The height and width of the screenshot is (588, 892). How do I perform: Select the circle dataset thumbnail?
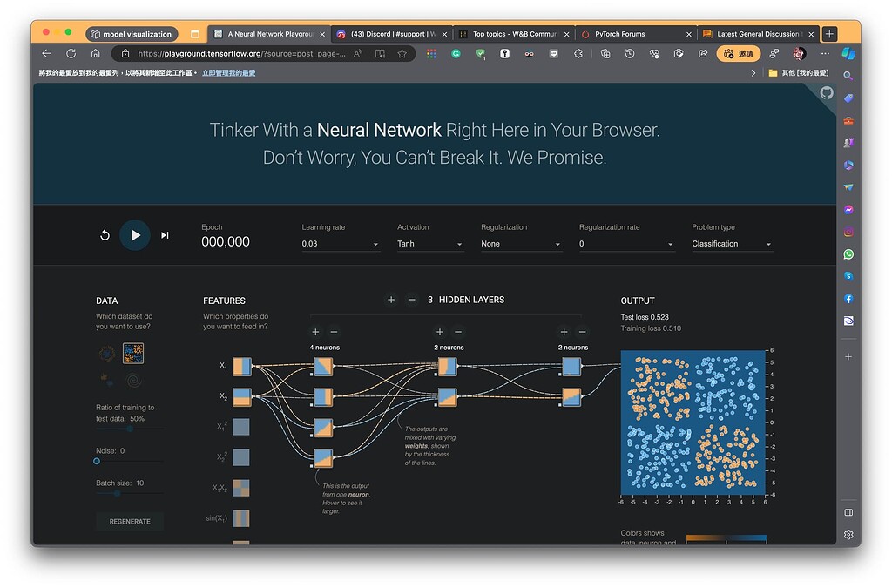click(106, 353)
